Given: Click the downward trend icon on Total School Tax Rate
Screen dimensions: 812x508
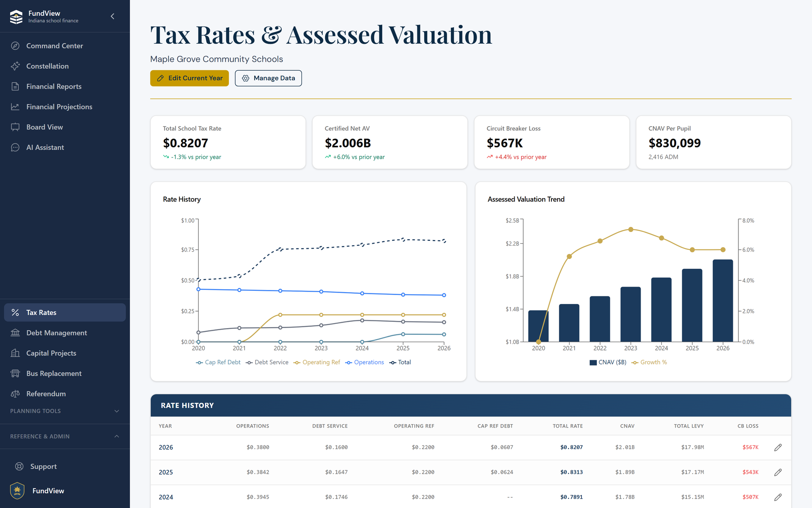Looking at the screenshot, I should pyautogui.click(x=166, y=157).
